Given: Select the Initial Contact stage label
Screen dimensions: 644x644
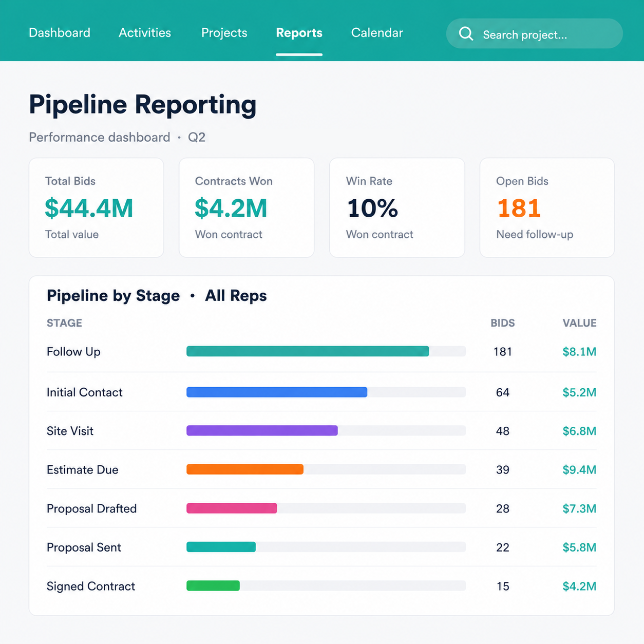Looking at the screenshot, I should (x=85, y=392).
